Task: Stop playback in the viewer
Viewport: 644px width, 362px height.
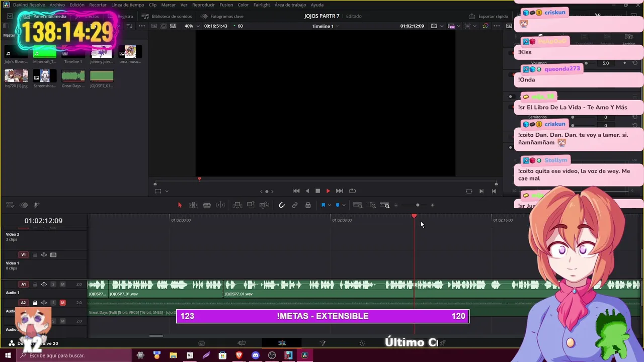Action: 317,191
